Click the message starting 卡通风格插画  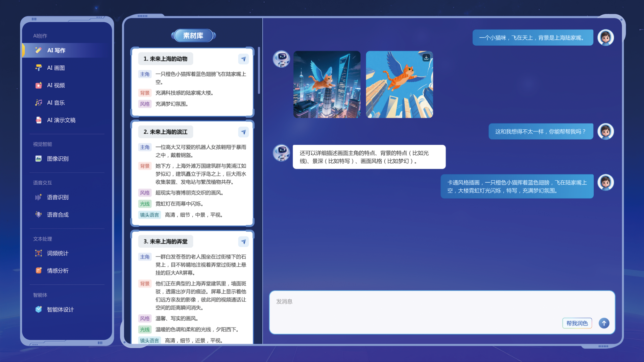[x=517, y=187]
